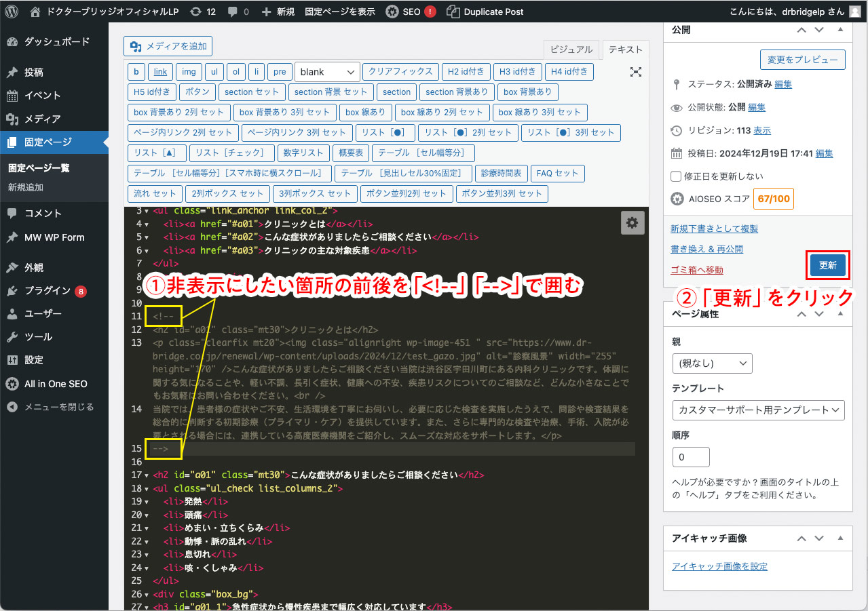Open All in One SEO in sidebar
868x611 pixels.
click(54, 384)
